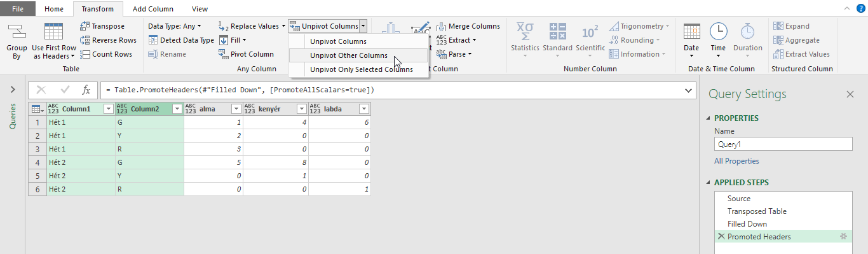Click Count Rows icon

85,54
